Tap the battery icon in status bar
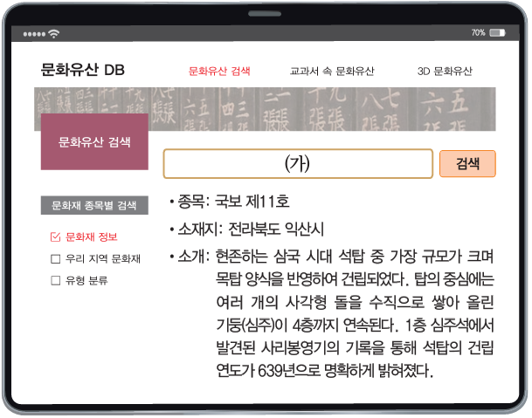 tap(497, 32)
